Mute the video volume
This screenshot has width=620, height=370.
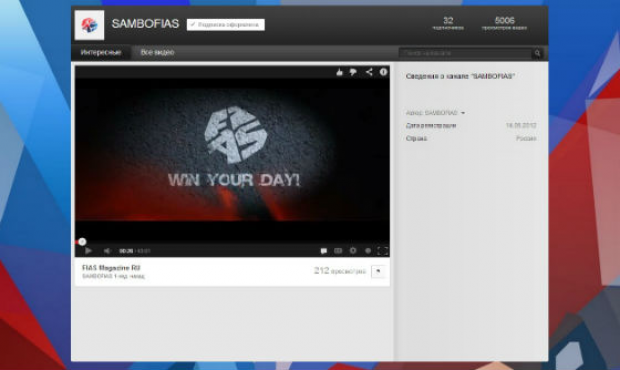coord(107,251)
